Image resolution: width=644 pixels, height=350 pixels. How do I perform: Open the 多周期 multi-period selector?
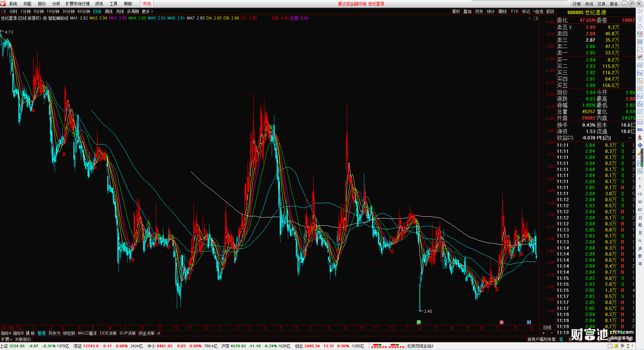[x=133, y=11]
